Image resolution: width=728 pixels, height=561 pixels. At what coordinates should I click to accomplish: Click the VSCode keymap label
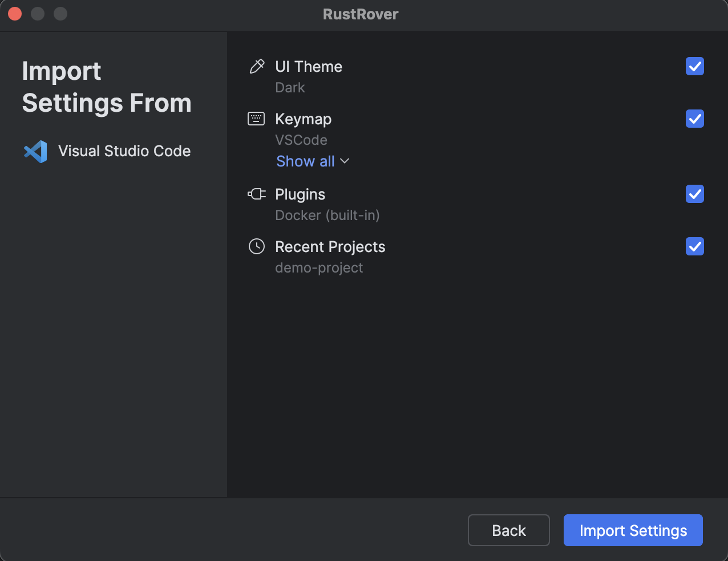tap(301, 140)
